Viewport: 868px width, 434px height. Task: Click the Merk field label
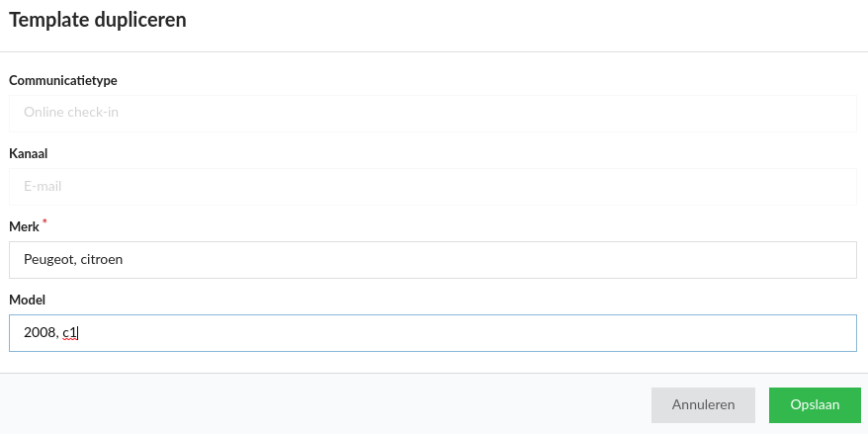tap(24, 227)
